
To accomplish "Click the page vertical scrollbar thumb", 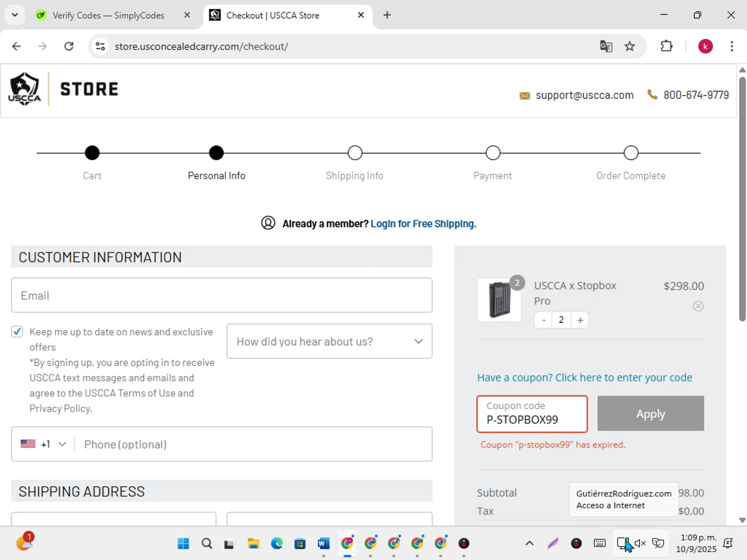I will (742, 199).
